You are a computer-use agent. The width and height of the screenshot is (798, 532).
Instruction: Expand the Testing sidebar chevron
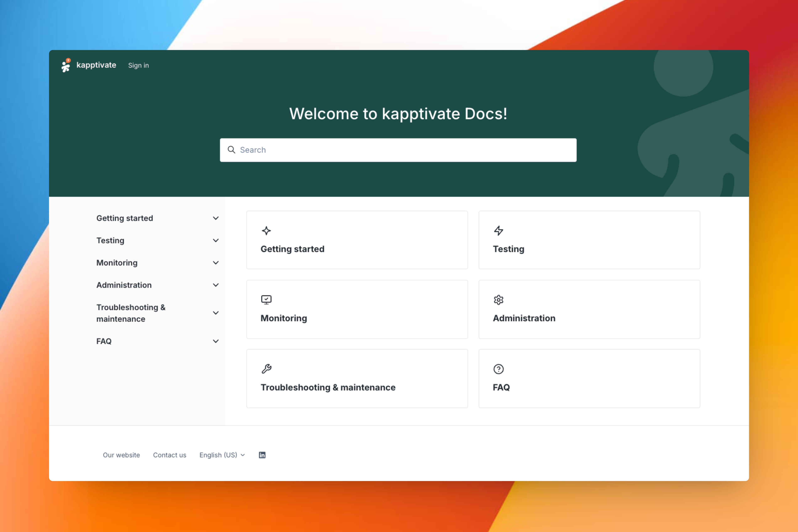pyautogui.click(x=216, y=241)
